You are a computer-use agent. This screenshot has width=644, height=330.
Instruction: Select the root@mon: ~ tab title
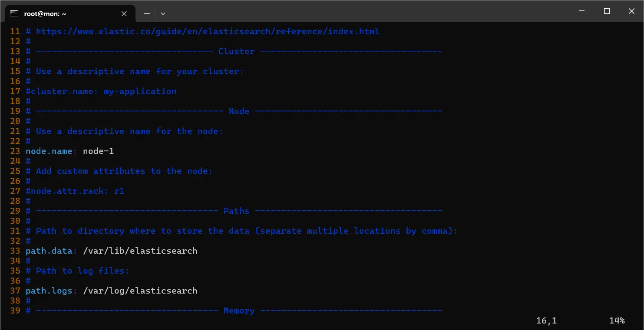coord(45,13)
